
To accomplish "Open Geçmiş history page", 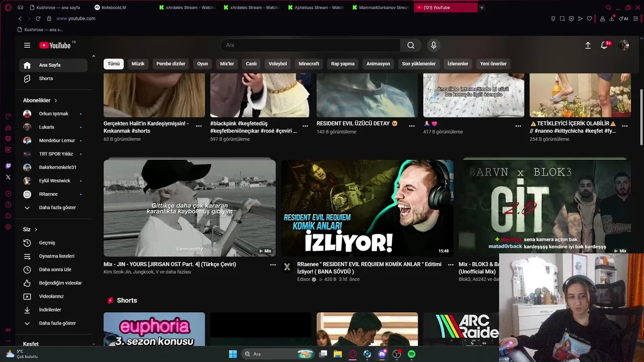I will pos(53,243).
